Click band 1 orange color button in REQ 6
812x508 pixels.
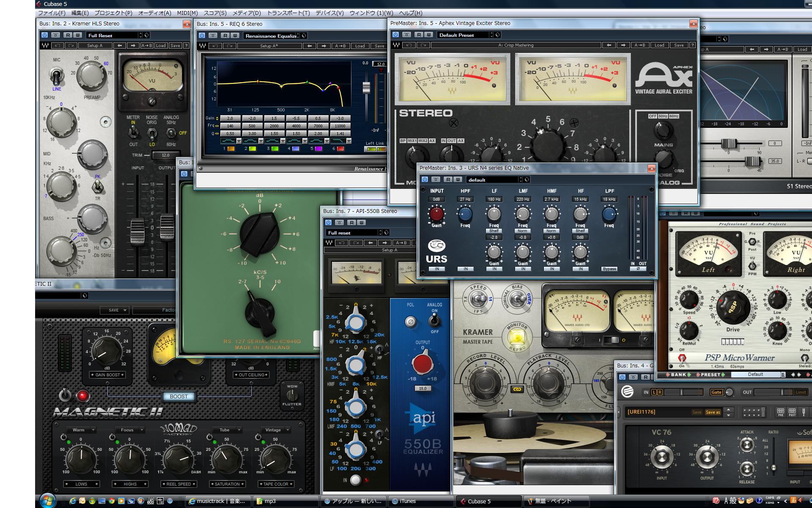click(x=231, y=149)
